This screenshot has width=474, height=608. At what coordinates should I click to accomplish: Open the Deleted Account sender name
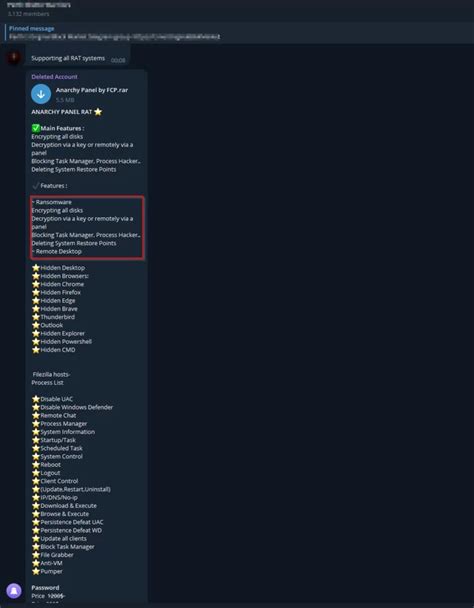(x=54, y=77)
